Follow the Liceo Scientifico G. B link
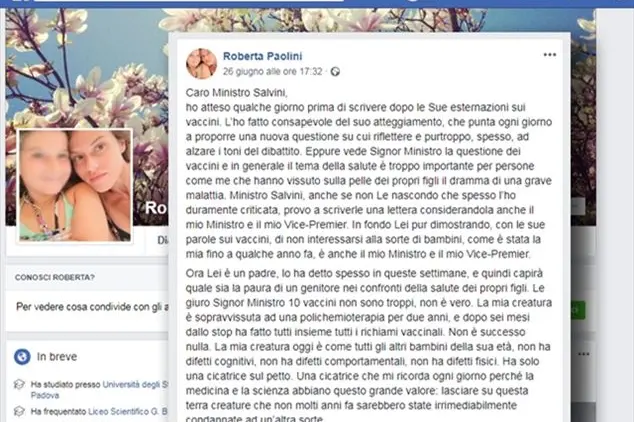The image size is (634, 422). 128,411
